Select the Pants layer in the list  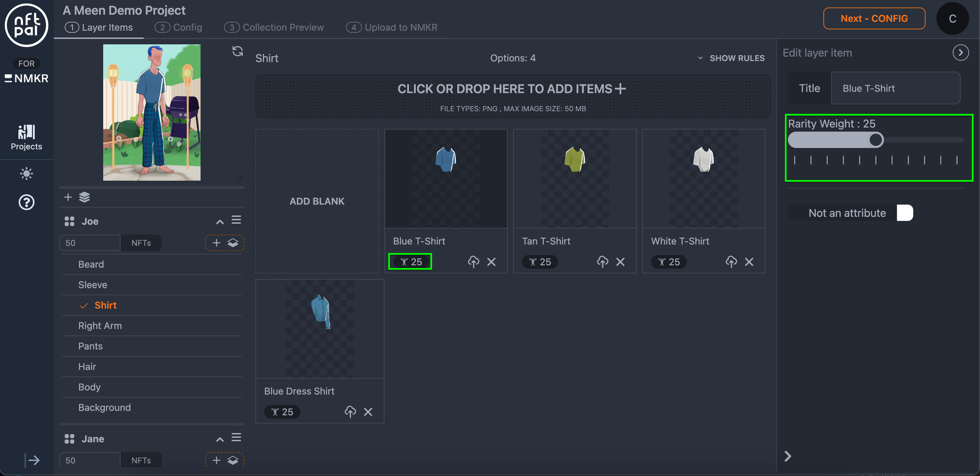90,346
